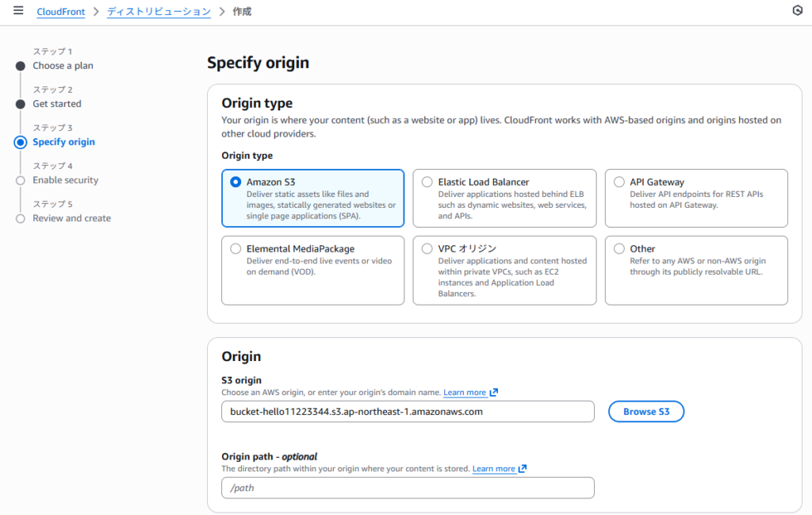This screenshot has width=812, height=515.
Task: Open the hamburger navigation menu icon
Action: pos(18,11)
